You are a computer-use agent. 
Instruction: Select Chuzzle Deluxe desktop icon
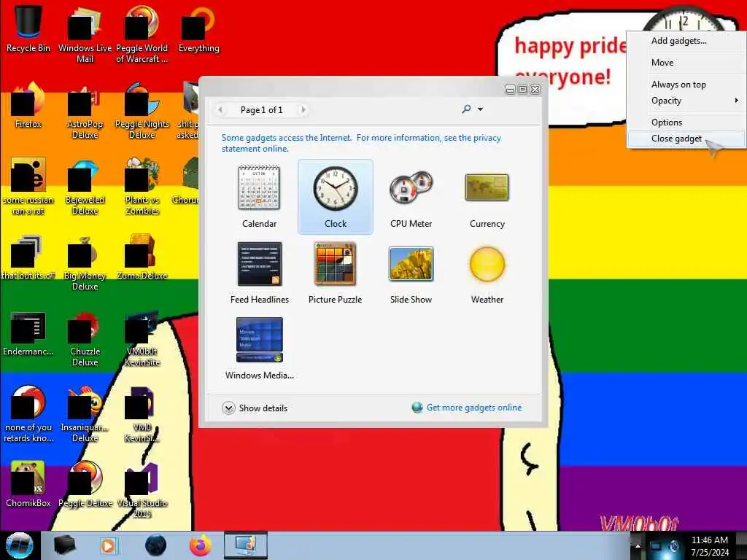point(85,338)
